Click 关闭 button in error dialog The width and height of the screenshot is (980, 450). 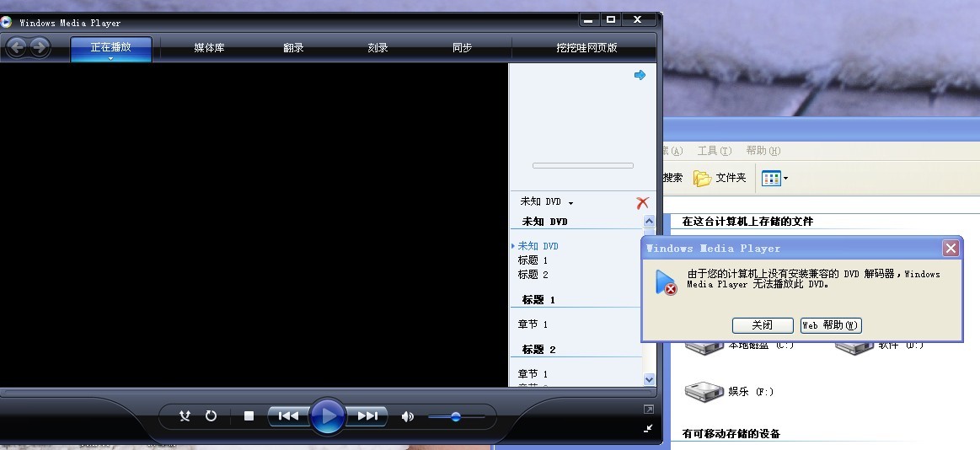coord(763,325)
